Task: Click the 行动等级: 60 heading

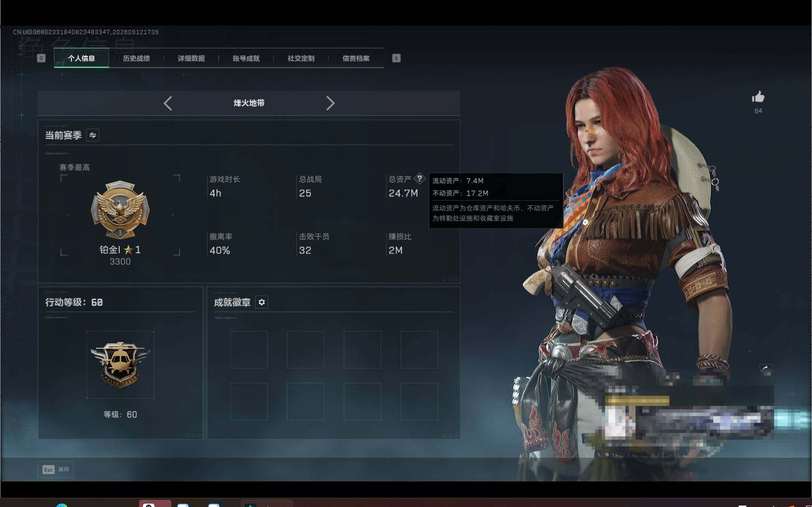Action: point(74,302)
